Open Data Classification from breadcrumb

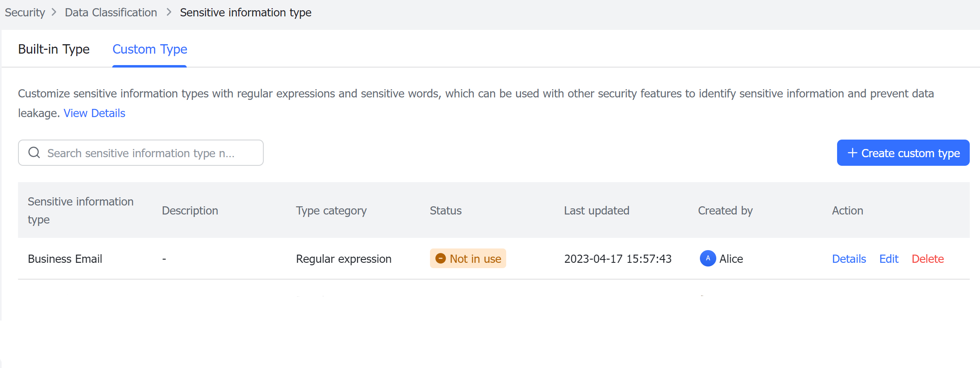point(111,12)
